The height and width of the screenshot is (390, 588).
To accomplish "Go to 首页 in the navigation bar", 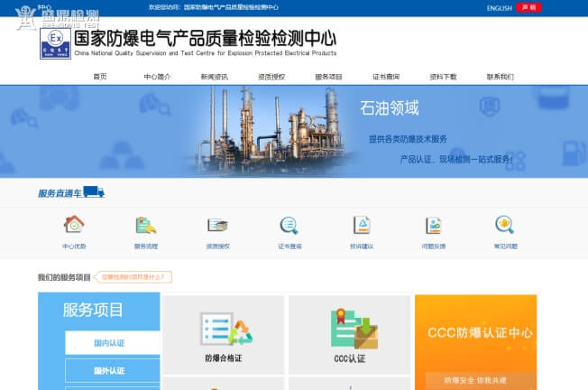I will click(100, 77).
